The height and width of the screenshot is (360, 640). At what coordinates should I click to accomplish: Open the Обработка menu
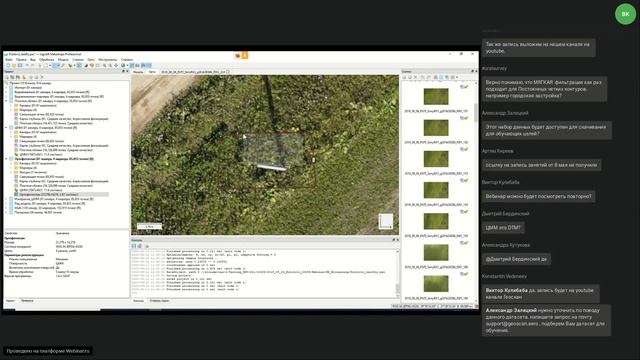click(x=47, y=60)
